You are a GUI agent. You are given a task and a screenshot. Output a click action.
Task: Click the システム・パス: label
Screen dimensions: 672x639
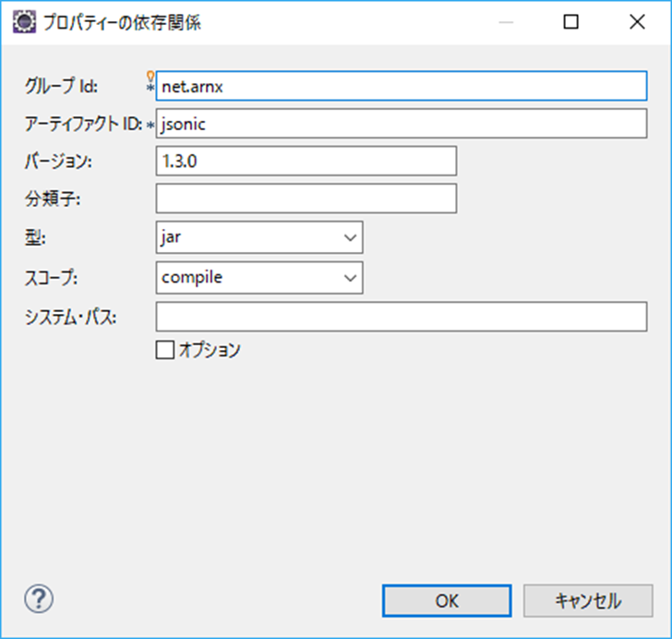pyautogui.click(x=70, y=318)
